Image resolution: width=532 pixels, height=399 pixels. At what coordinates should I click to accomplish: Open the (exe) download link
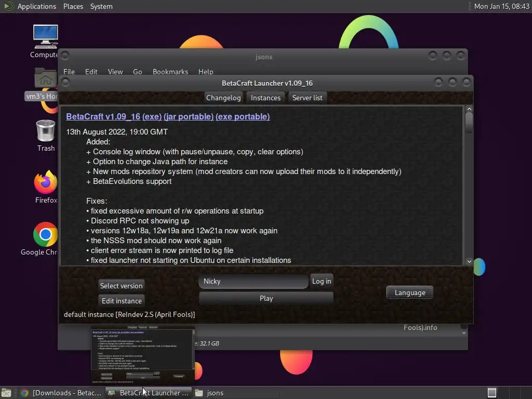click(152, 116)
